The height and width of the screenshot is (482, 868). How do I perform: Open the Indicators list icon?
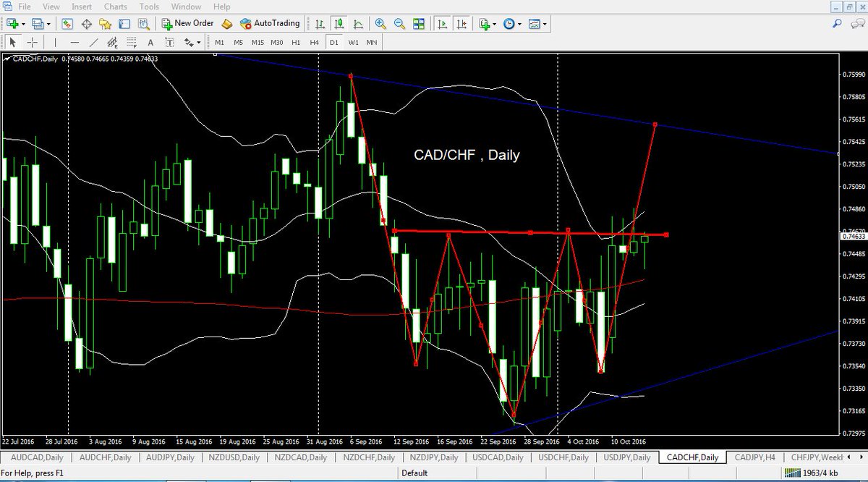point(485,24)
